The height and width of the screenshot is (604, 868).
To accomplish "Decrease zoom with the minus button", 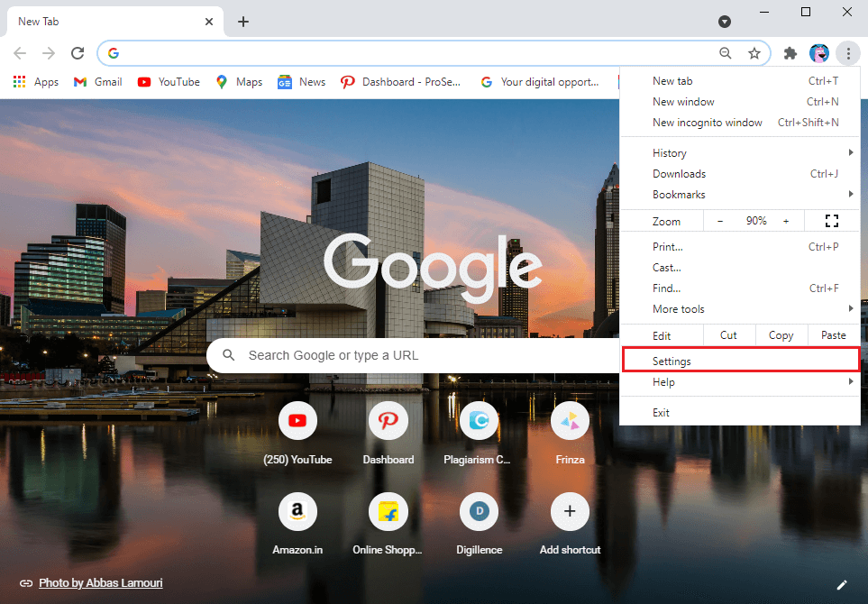I will (720, 221).
